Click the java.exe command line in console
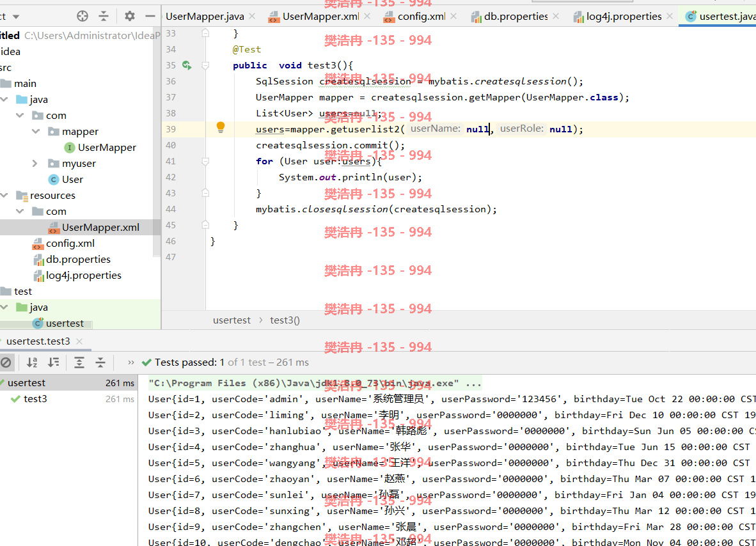 (314, 383)
